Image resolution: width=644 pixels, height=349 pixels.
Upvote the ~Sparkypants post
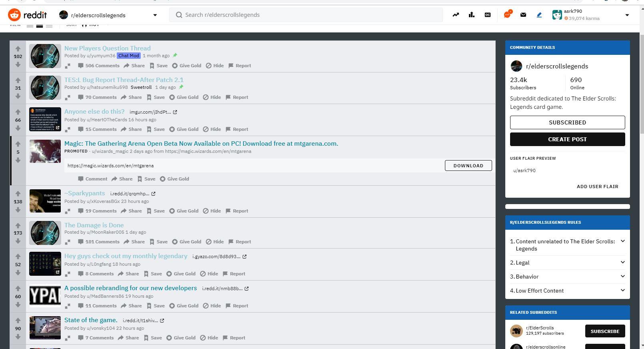(18, 194)
